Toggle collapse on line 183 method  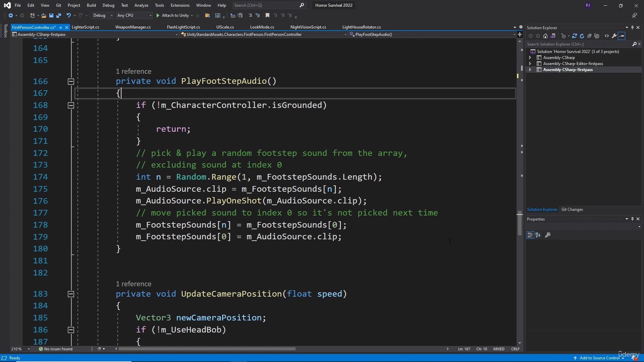click(x=71, y=294)
